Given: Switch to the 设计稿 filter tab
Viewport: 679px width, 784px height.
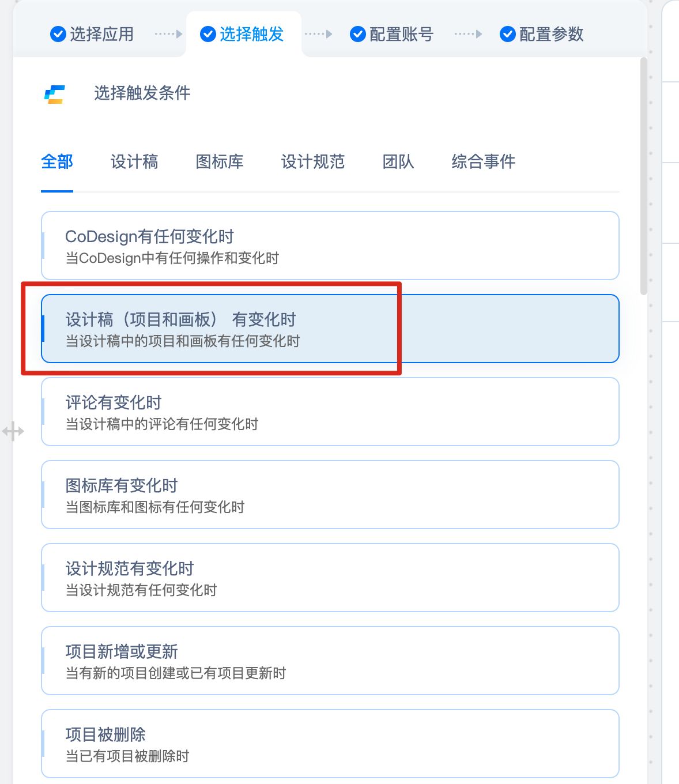Looking at the screenshot, I should (134, 162).
